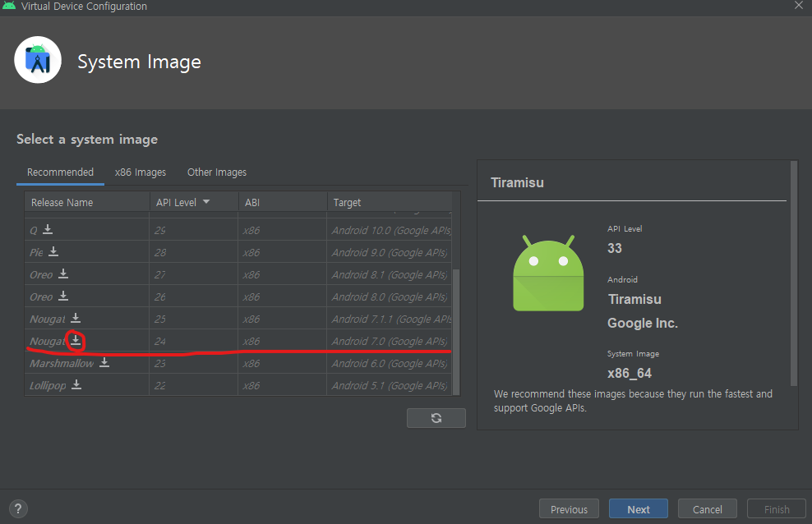Click the x86 ABI cell in Lollipop row

click(x=283, y=385)
